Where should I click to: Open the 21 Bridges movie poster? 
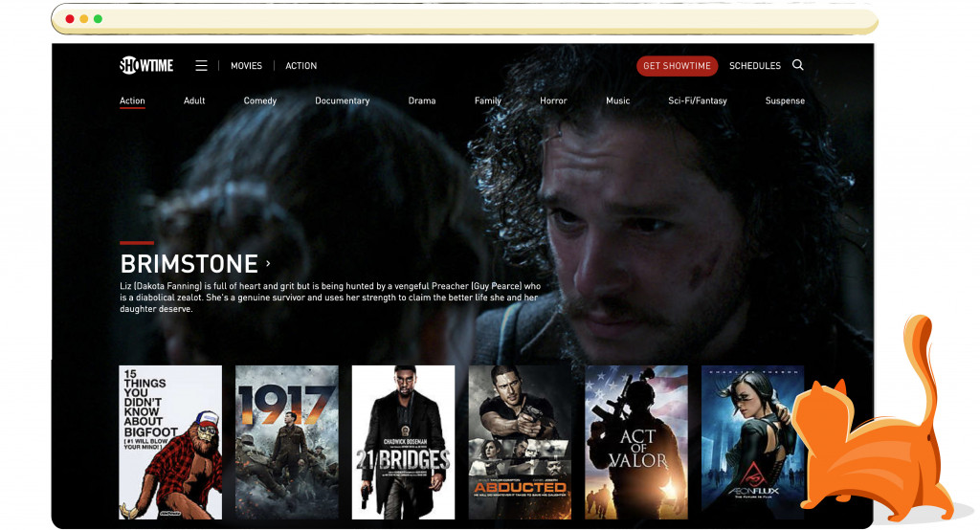pos(403,443)
